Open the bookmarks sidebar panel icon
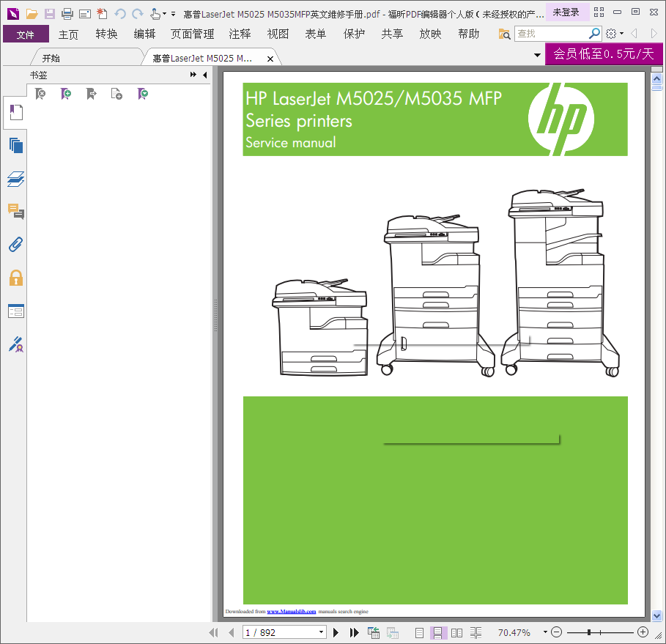This screenshot has height=644, width=666. tap(16, 113)
